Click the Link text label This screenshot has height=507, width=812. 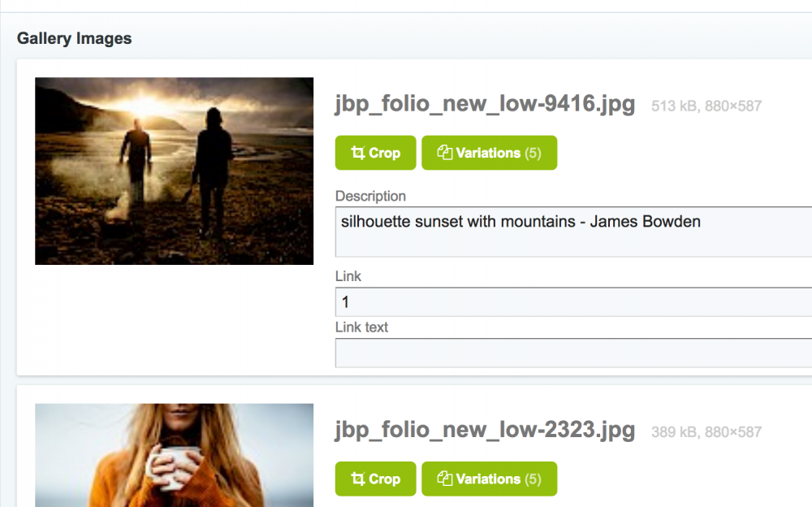(x=362, y=327)
